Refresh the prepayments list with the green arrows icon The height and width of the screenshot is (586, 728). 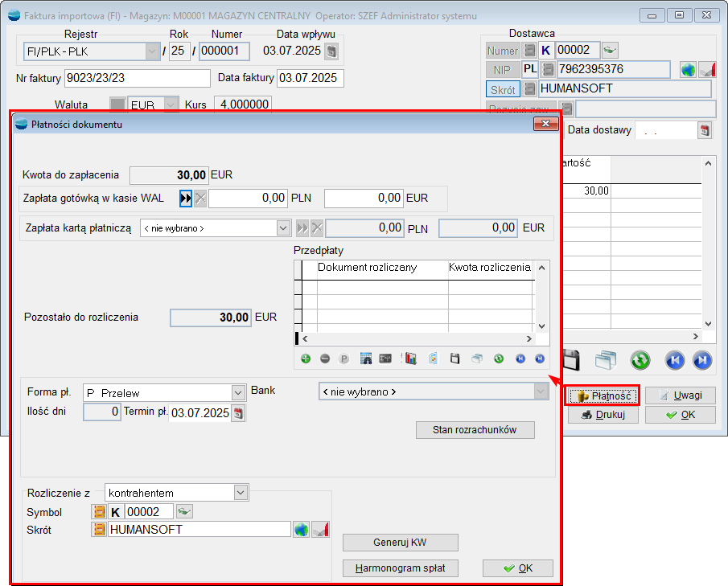tap(499, 359)
